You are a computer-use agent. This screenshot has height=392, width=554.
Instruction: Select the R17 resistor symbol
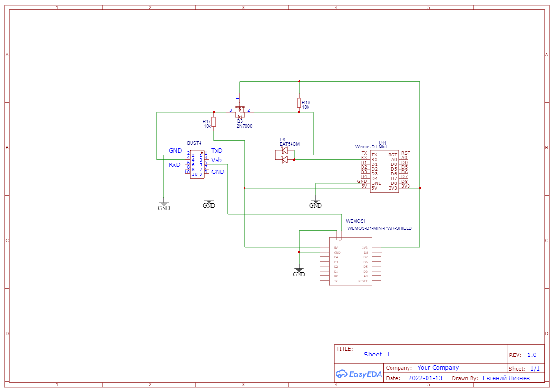(x=214, y=122)
